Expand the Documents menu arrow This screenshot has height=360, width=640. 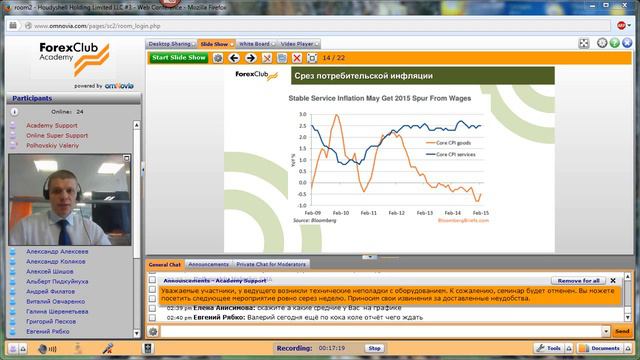(628, 348)
